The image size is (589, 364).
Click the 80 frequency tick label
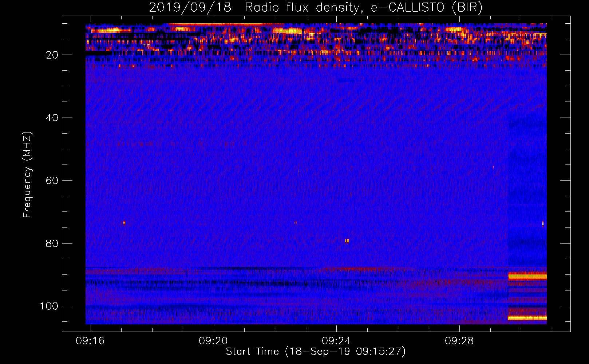click(x=52, y=244)
